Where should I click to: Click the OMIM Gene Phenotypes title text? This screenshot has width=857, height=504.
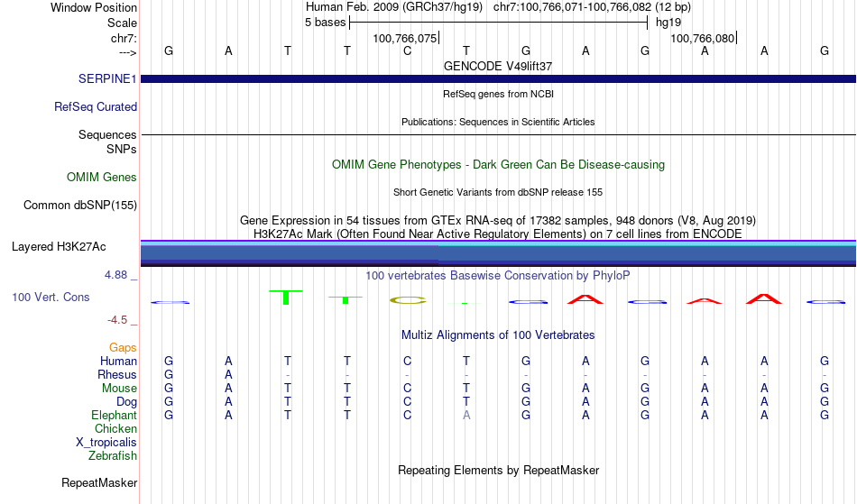click(x=498, y=164)
